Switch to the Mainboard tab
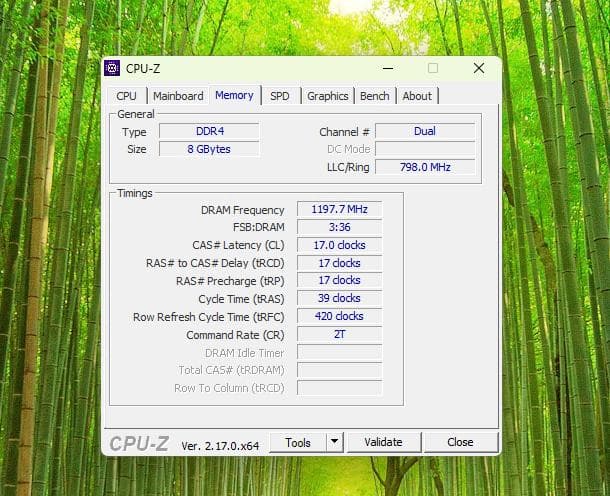The width and height of the screenshot is (610, 496). coord(178,96)
